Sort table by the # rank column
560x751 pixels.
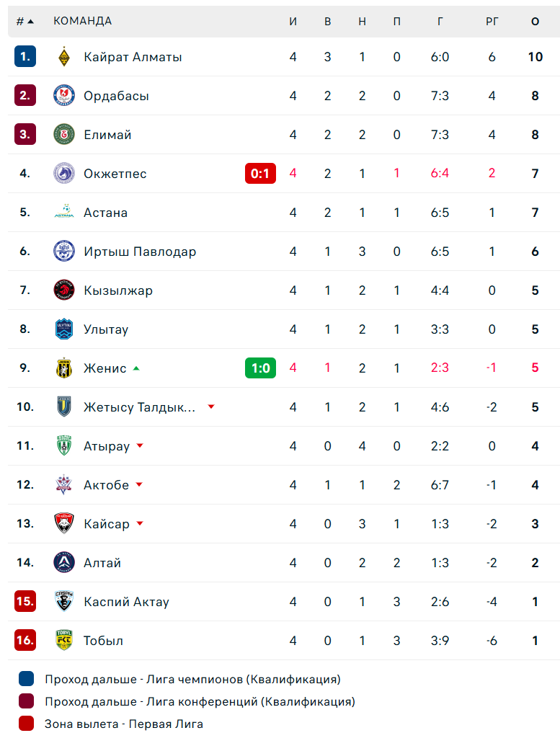coord(25,22)
